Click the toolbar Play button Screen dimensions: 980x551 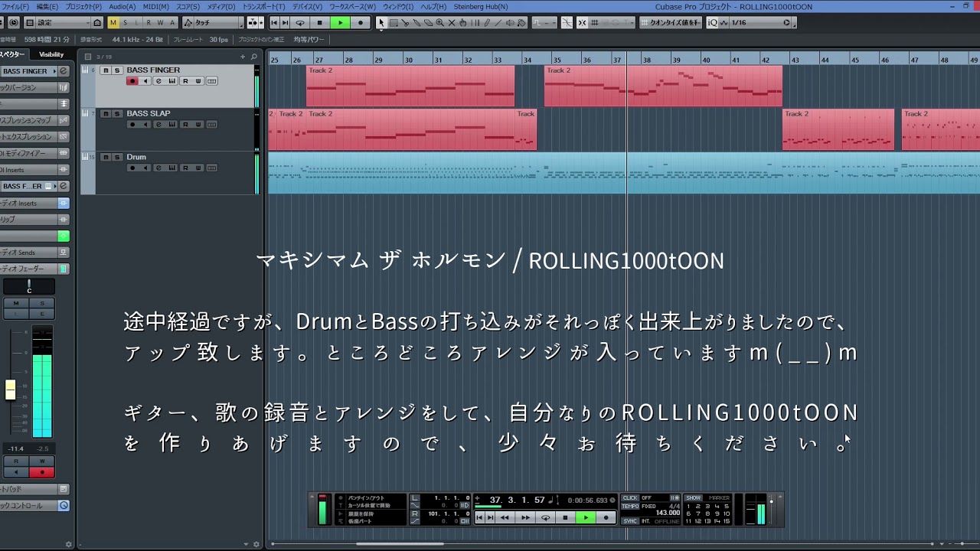340,23
